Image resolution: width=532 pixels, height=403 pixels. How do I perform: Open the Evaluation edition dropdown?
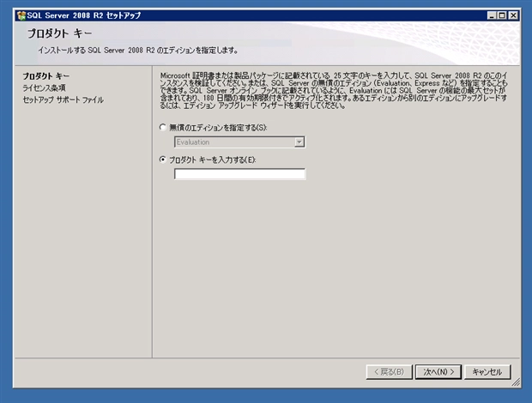[299, 142]
